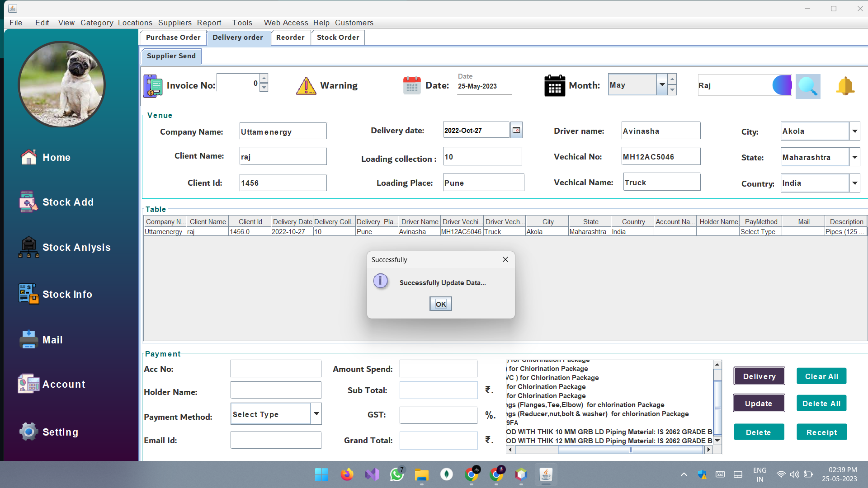This screenshot has width=868, height=488.
Task: Click inside the Holder Name field
Action: click(x=275, y=389)
